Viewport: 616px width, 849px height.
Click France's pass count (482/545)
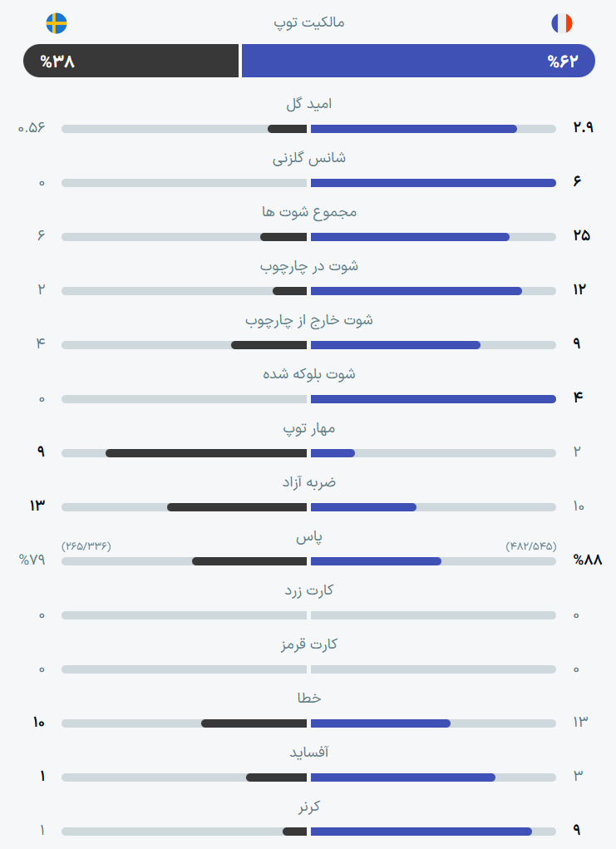click(531, 545)
